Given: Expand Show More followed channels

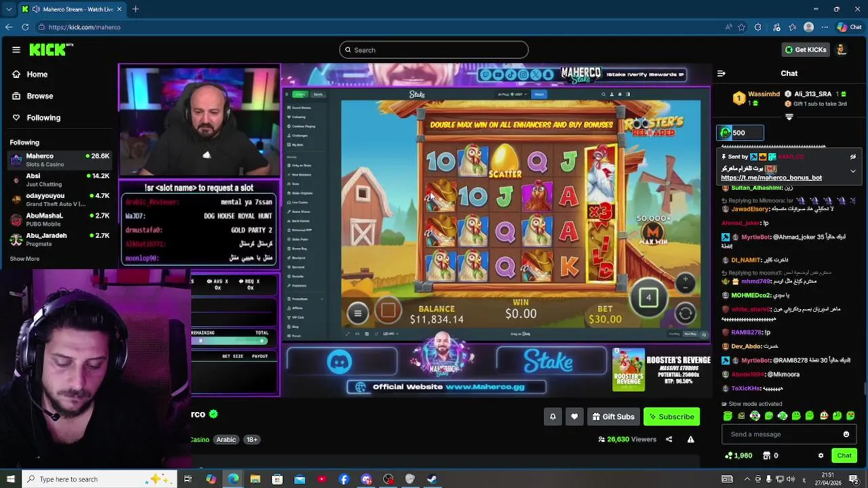Looking at the screenshot, I should coord(24,259).
